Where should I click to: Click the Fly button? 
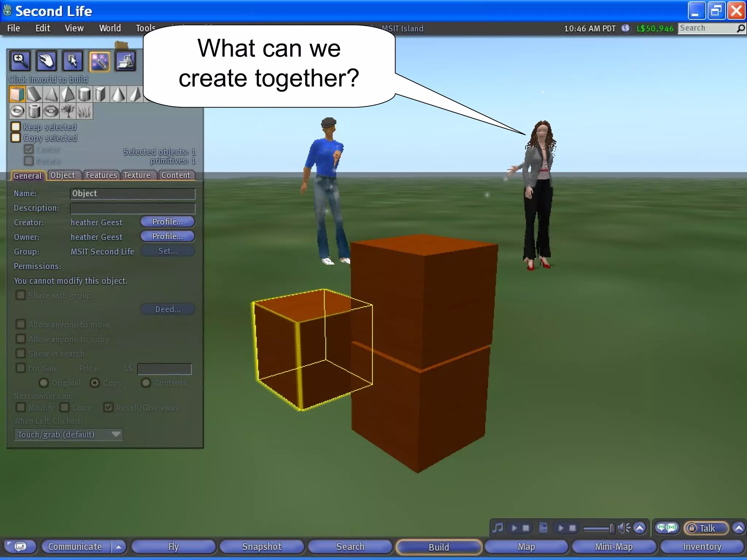tap(174, 547)
